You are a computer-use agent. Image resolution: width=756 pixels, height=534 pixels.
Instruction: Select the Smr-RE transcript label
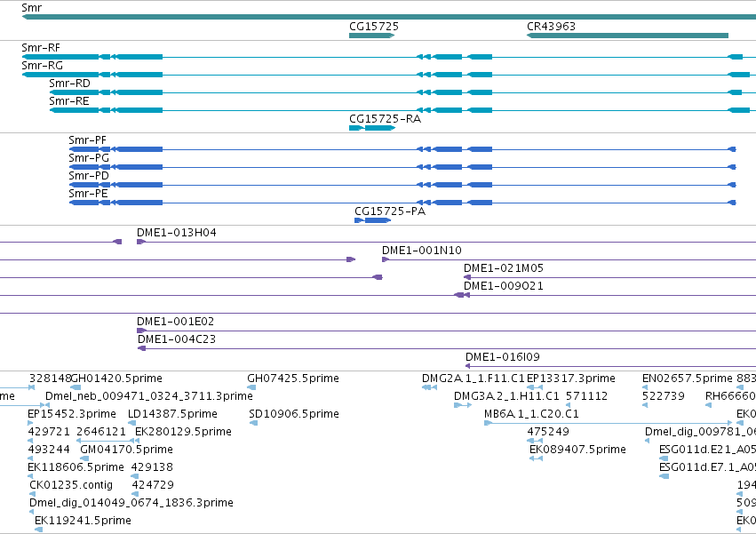[x=69, y=101]
